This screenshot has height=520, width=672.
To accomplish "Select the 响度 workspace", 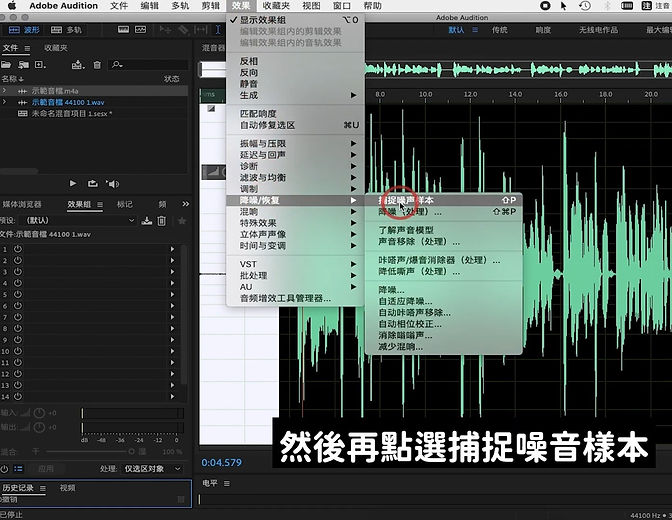I will tap(543, 30).
